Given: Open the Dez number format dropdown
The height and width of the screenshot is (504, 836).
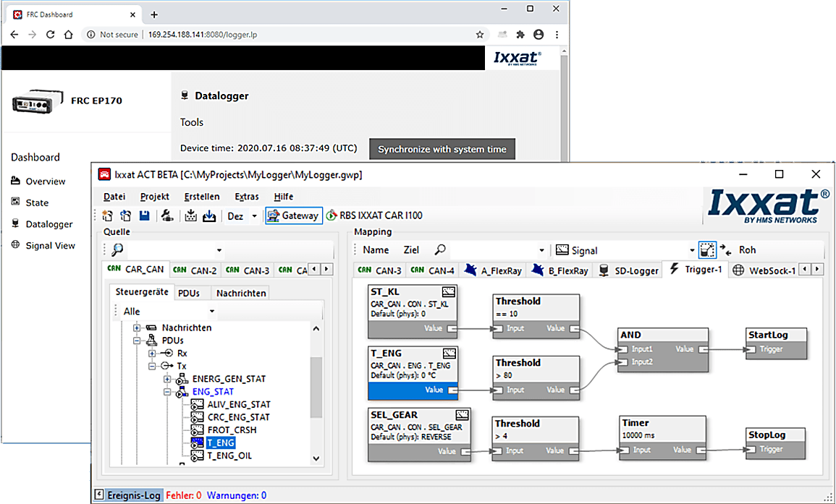Looking at the screenshot, I should 254,216.
